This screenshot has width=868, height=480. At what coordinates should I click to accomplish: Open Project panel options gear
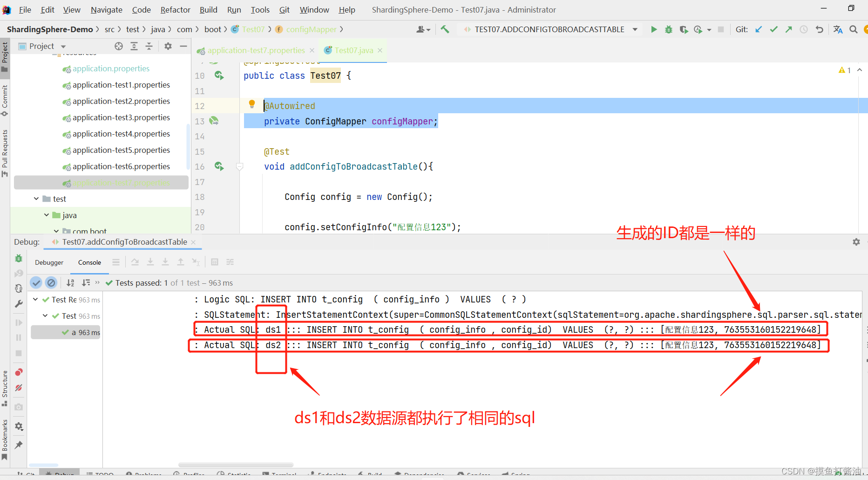coord(168,46)
